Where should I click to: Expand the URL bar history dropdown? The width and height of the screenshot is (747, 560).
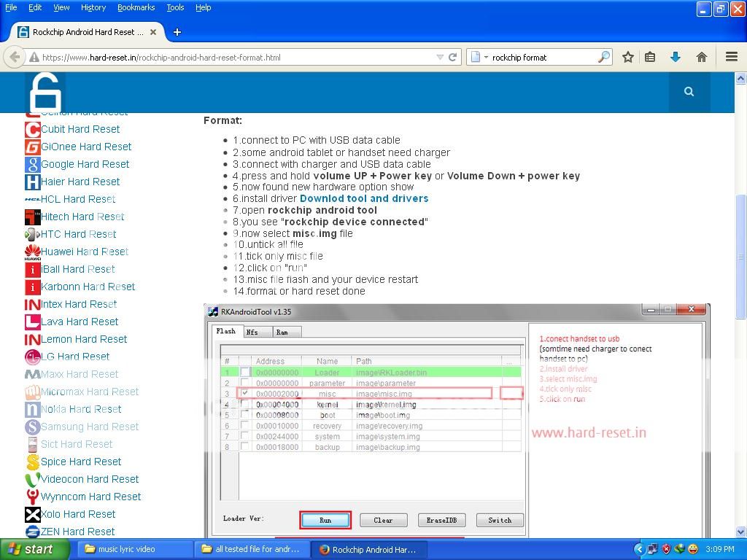pyautogui.click(x=440, y=57)
